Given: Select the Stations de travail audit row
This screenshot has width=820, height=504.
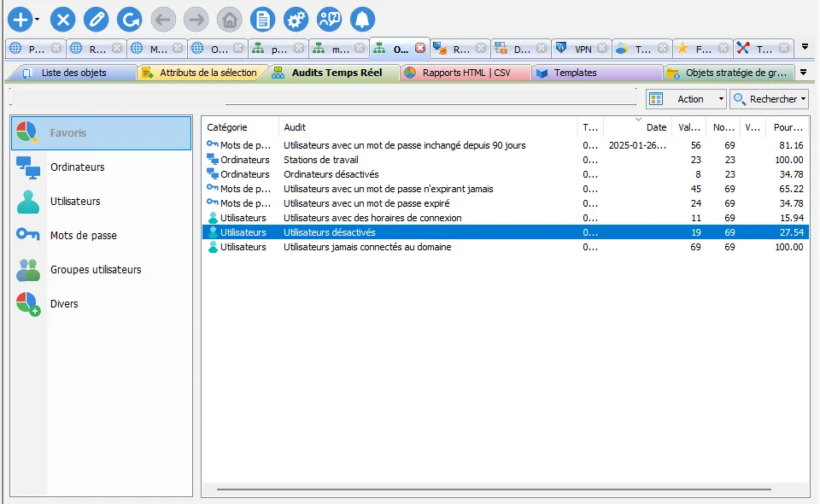Looking at the screenshot, I should (505, 160).
